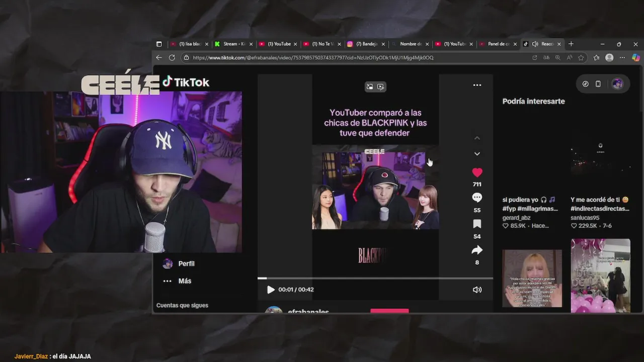This screenshot has height=362, width=644.
Task: Add page to favorites with star icon
Action: 581,57
